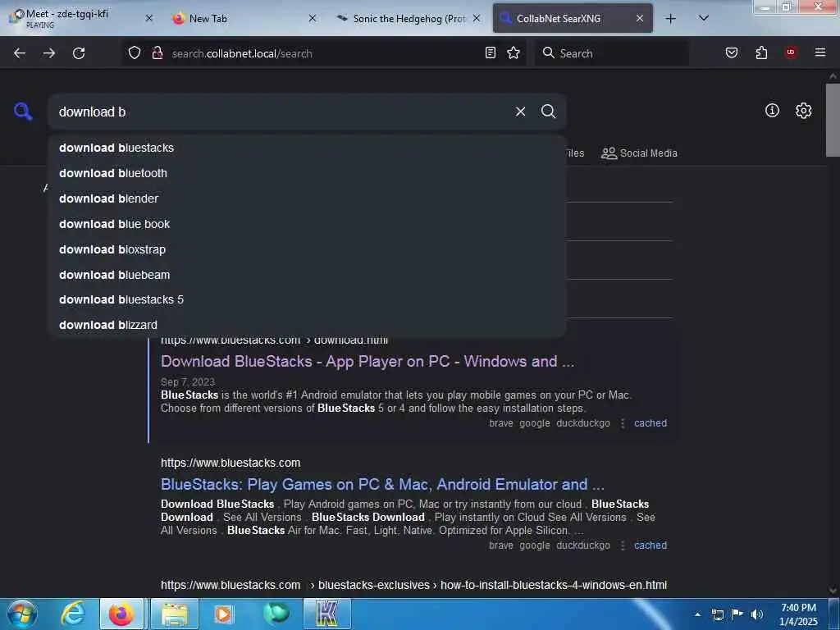Screen dimensions: 840x630
Task: Click the Firefox address bar URL
Action: [x=242, y=53]
